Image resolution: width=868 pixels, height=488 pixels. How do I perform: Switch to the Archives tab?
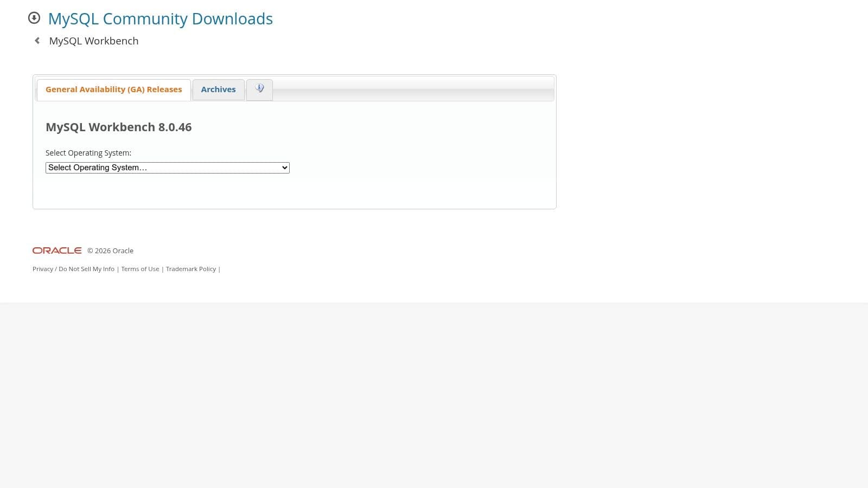(x=218, y=89)
